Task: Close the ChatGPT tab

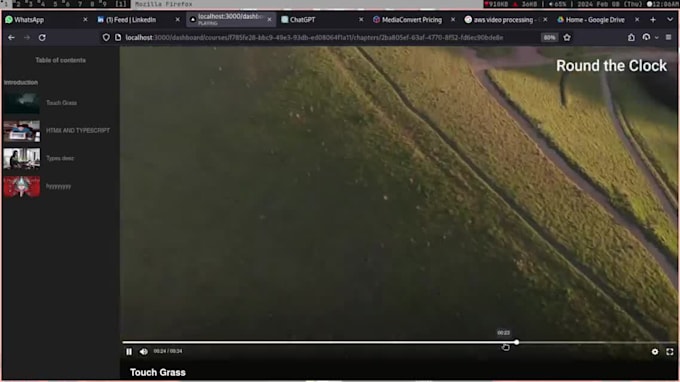Action: click(361, 20)
